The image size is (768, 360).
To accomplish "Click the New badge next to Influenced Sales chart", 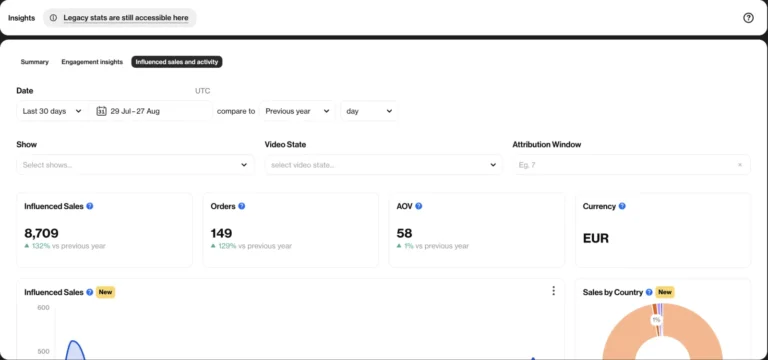I will [105, 292].
